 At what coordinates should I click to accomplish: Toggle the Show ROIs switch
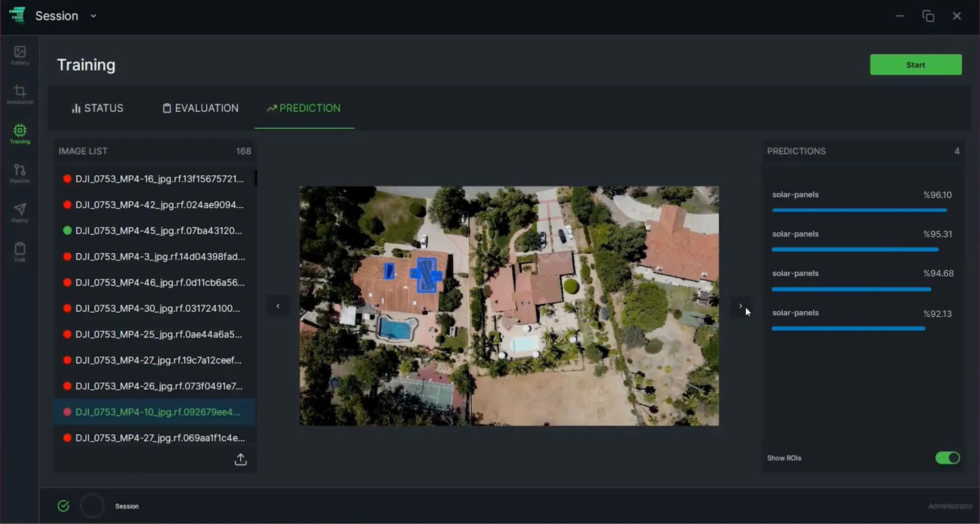[x=947, y=458]
